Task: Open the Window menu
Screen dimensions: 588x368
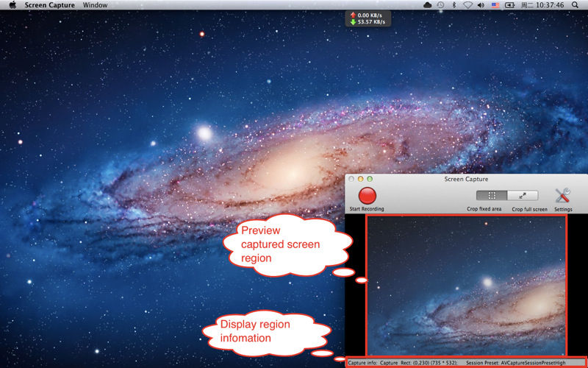Action: tap(95, 5)
